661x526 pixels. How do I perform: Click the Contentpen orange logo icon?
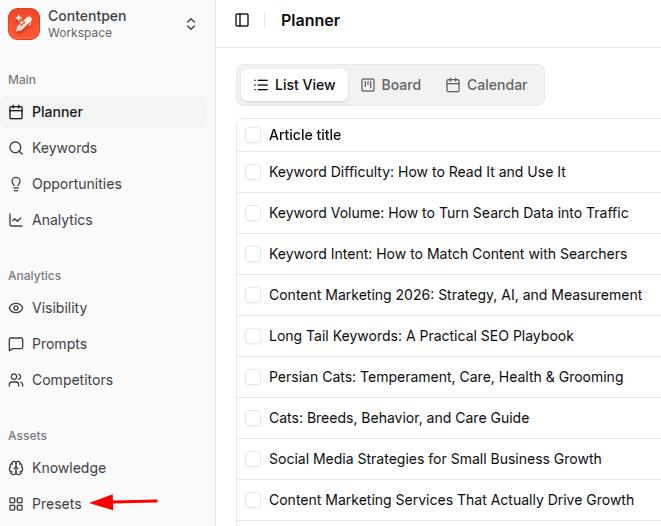click(24, 24)
